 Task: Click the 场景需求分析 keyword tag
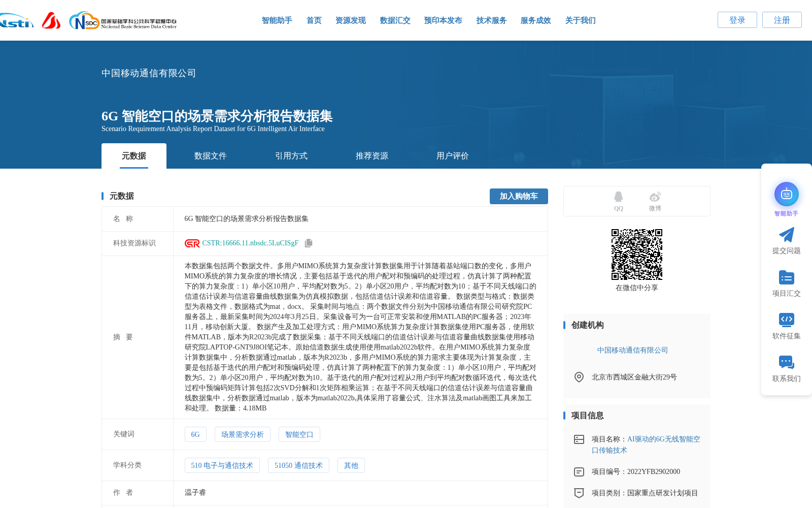pyautogui.click(x=243, y=434)
